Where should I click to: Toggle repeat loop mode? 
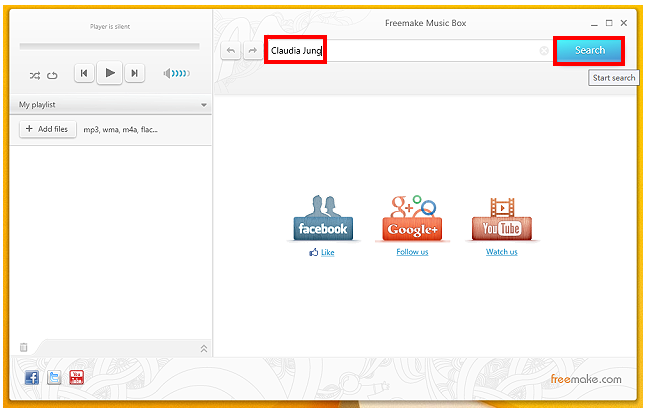pos(52,75)
